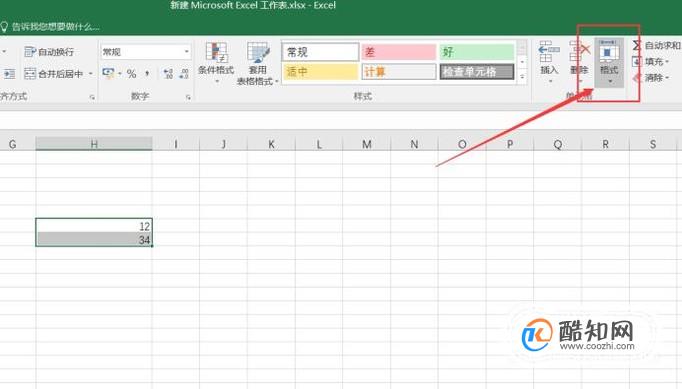The height and width of the screenshot is (389, 682).
Task: Apply the Normal (常规) cell style
Action: tap(321, 52)
